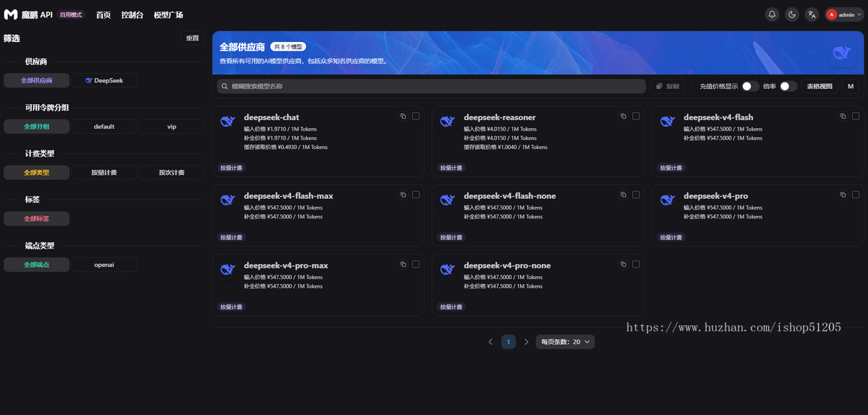Viewport: 868px width, 415px height.
Task: Copy deepseek-v4-pro-max name icon
Action: coord(404,265)
